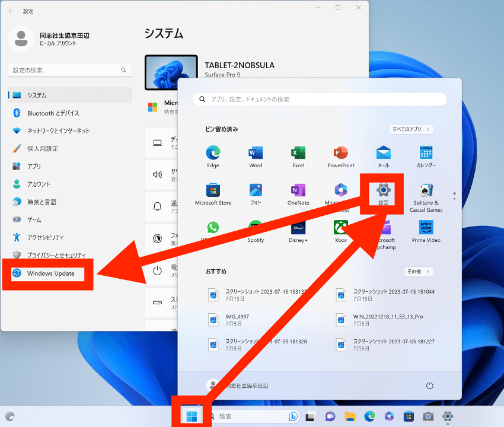
Task: Open WhatsApp pinned app
Action: (213, 228)
